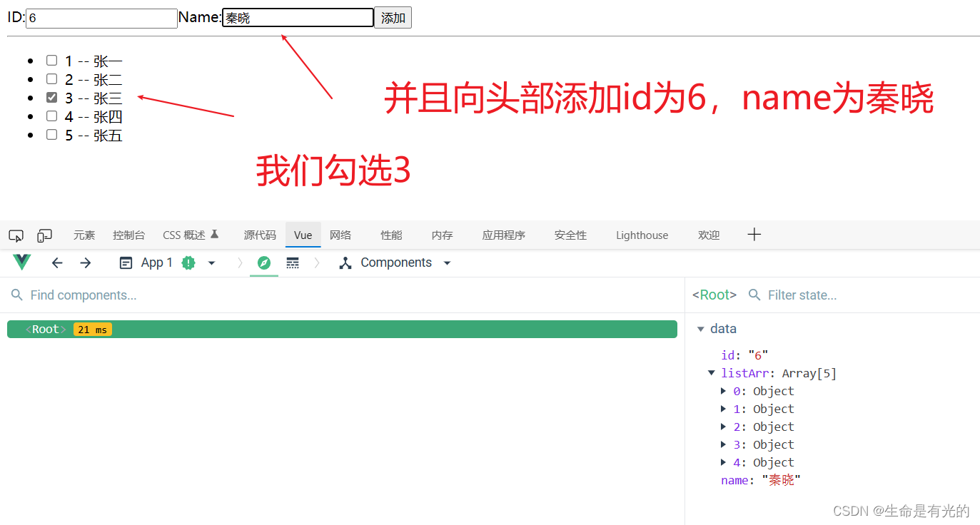The image size is (980, 525).
Task: Click the App 1 window icon
Action: pos(126,263)
